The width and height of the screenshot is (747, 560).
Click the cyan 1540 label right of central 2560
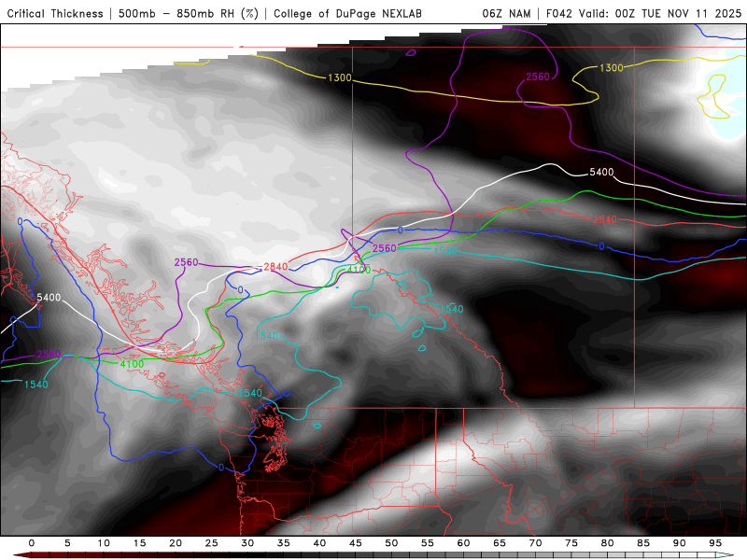[x=445, y=250]
